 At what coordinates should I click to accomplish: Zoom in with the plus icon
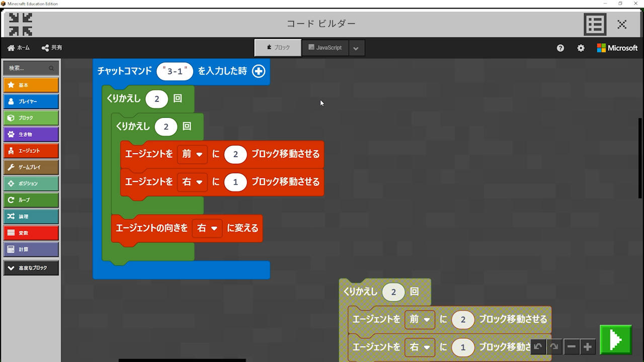click(588, 346)
